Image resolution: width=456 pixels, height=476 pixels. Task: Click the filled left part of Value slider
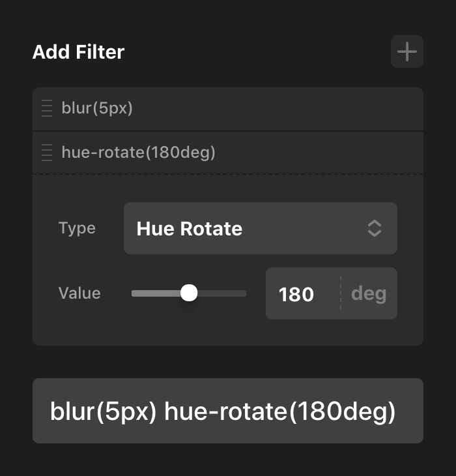[156, 293]
